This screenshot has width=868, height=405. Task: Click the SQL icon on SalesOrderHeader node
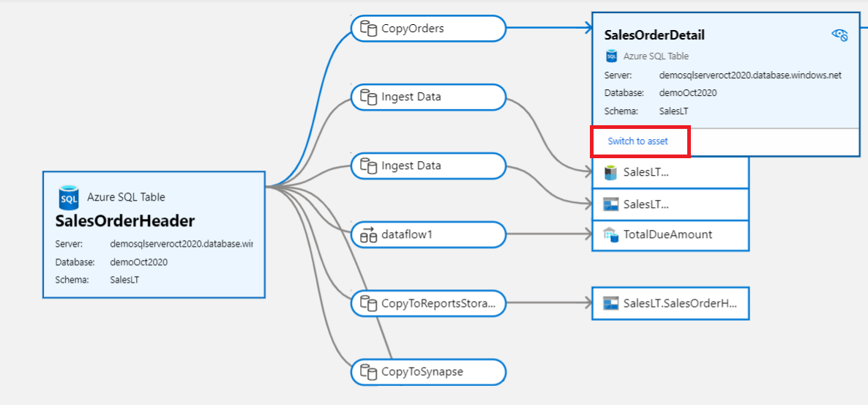pyautogui.click(x=70, y=198)
